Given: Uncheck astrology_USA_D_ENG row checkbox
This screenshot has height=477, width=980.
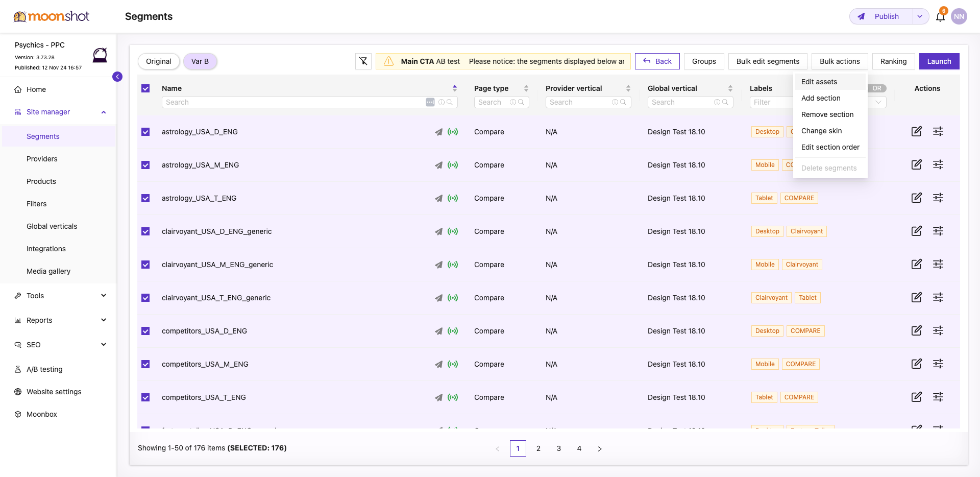Looking at the screenshot, I should pyautogui.click(x=145, y=132).
